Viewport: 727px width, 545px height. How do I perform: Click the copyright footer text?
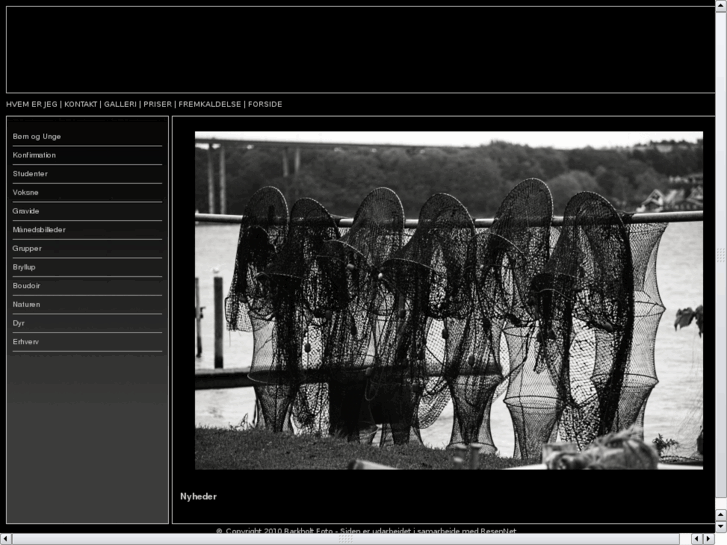(366, 530)
